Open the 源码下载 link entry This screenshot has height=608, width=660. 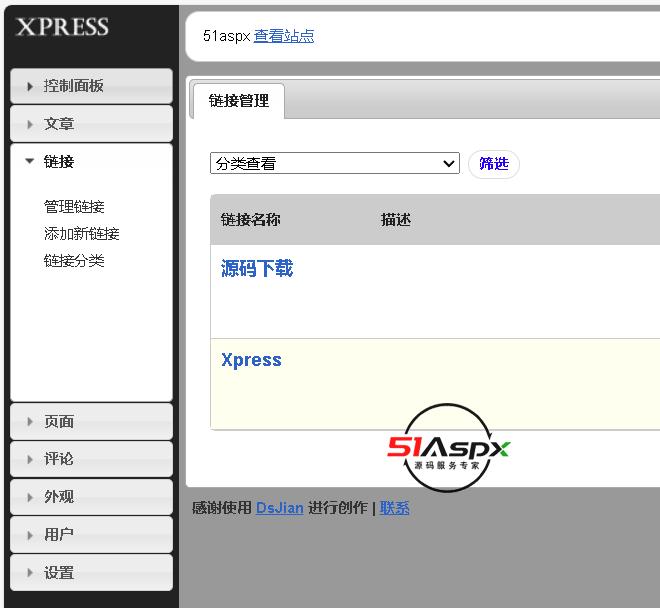(257, 268)
